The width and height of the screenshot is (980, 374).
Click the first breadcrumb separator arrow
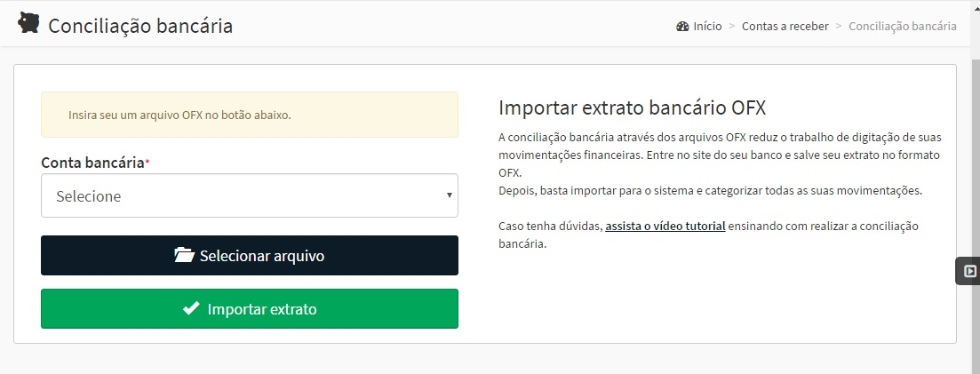coord(732,27)
